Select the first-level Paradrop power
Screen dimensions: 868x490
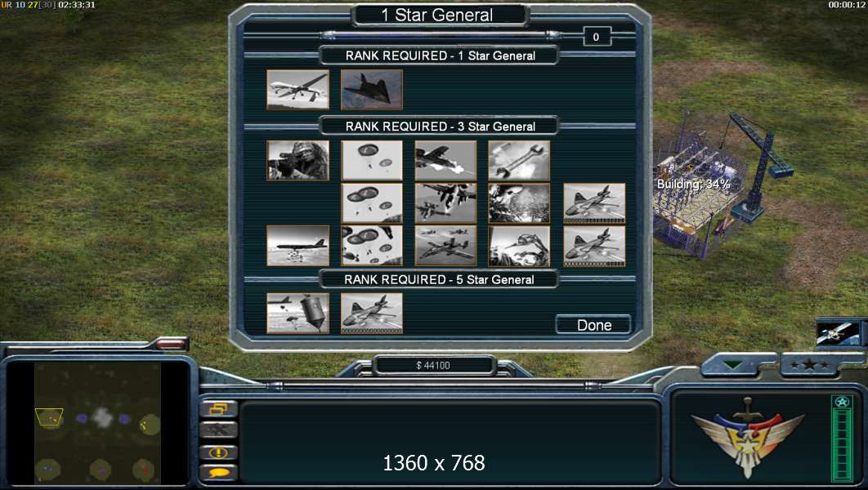371,160
